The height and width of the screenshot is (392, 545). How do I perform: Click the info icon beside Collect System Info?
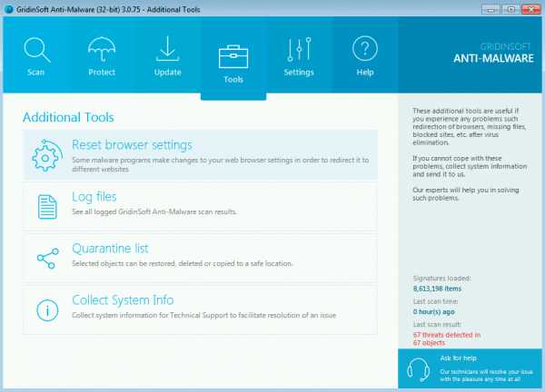(47, 310)
